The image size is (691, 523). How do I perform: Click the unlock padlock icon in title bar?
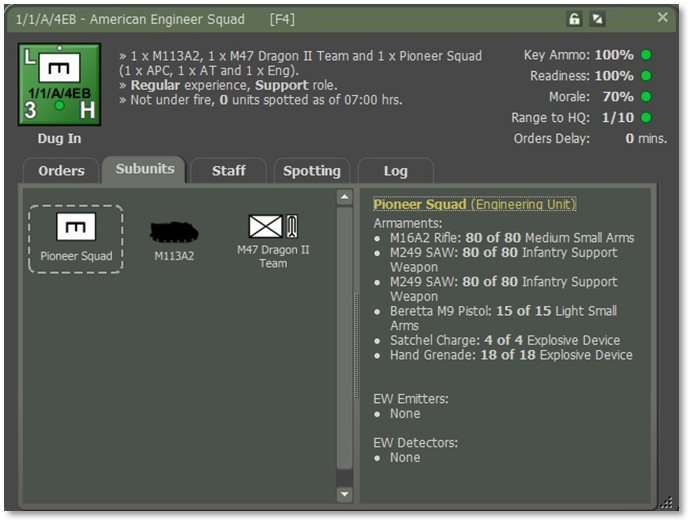(574, 19)
